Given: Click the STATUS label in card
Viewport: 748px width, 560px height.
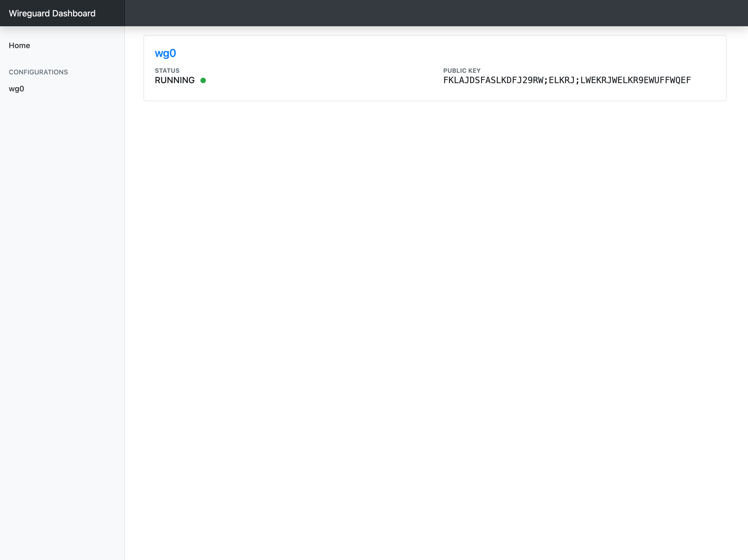Looking at the screenshot, I should [167, 71].
